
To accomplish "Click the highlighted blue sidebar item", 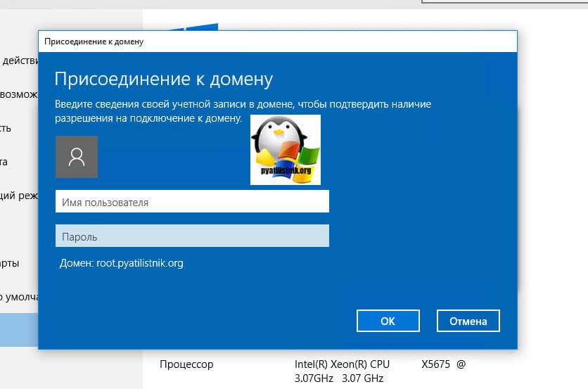I will point(19,330).
